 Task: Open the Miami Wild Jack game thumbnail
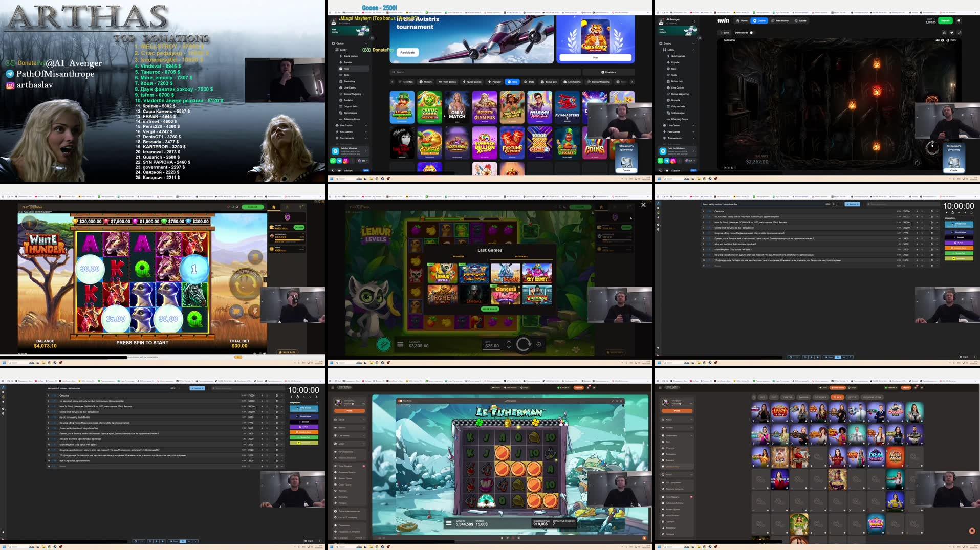[540, 106]
